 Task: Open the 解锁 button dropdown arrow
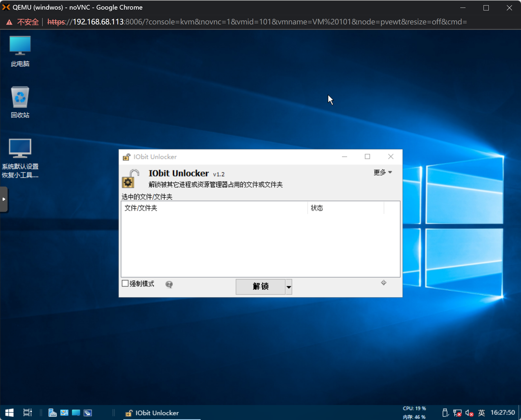[x=289, y=287]
